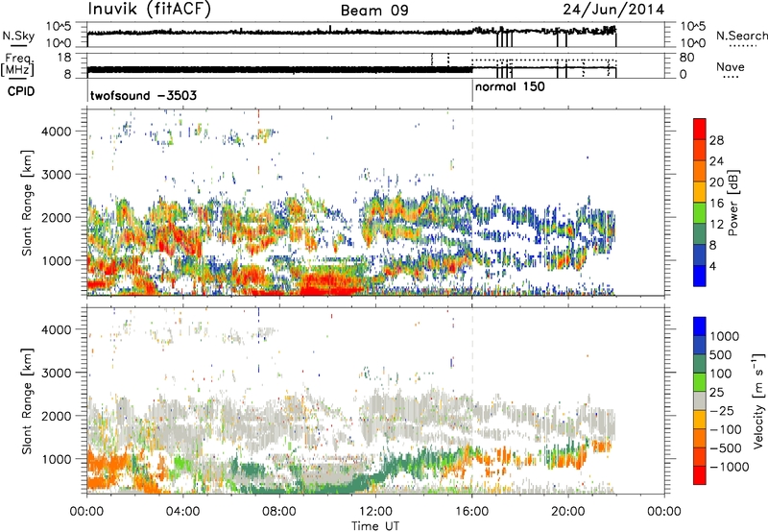Click the '18' frequency axis value
This screenshot has height=532, width=768.
[x=63, y=58]
